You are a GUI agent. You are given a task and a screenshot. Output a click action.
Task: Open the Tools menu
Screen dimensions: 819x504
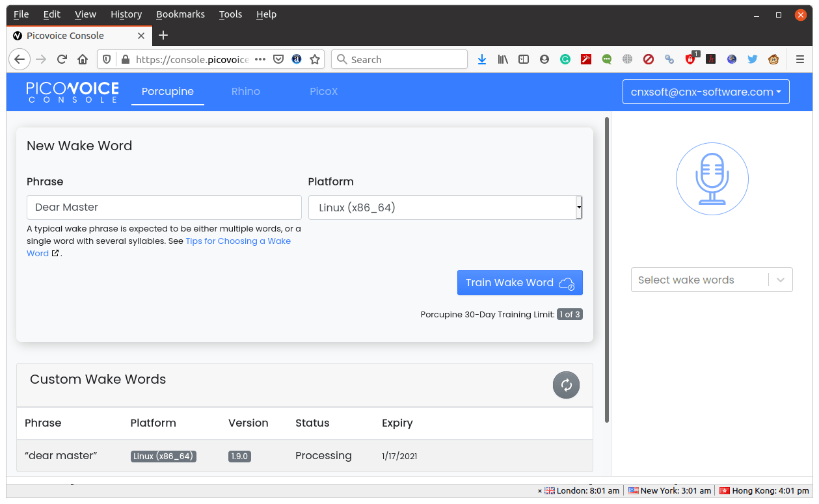point(230,14)
